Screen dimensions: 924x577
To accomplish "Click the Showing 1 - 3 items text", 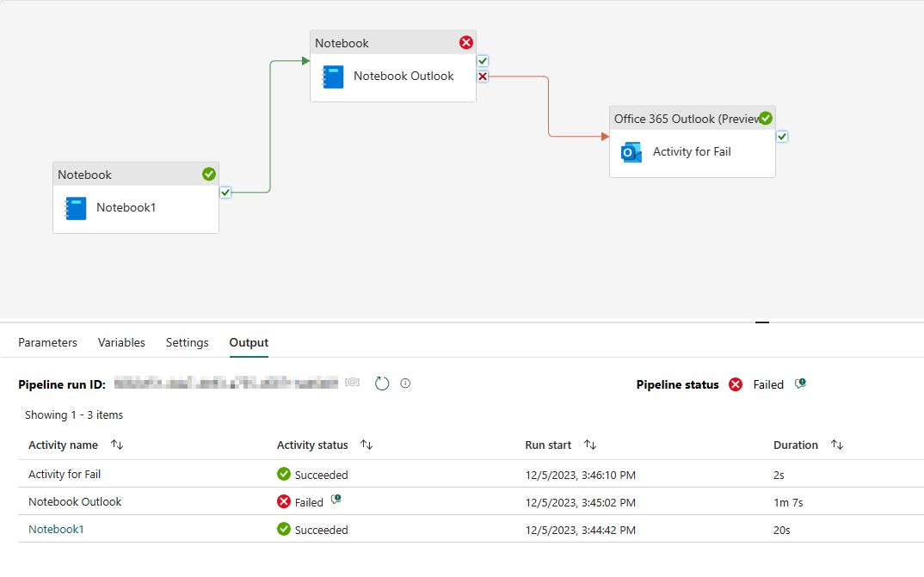I will 74,415.
